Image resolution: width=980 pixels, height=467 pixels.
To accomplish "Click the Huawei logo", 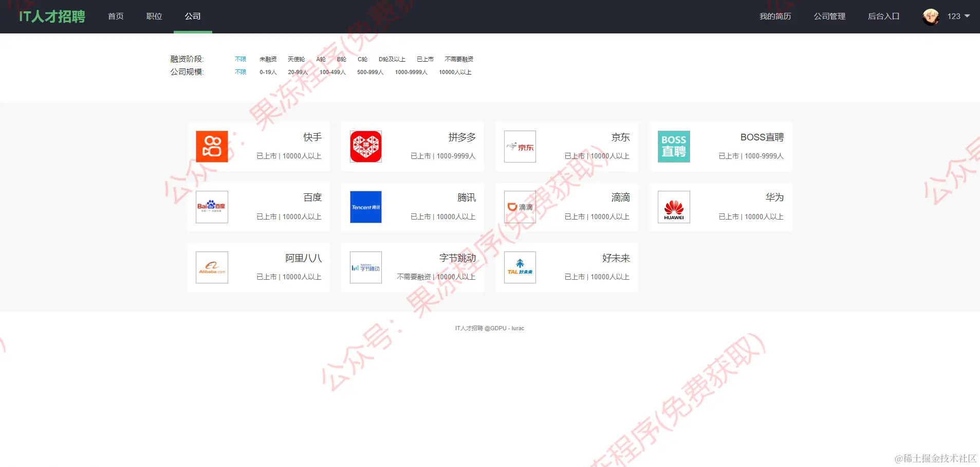I will pos(674,207).
